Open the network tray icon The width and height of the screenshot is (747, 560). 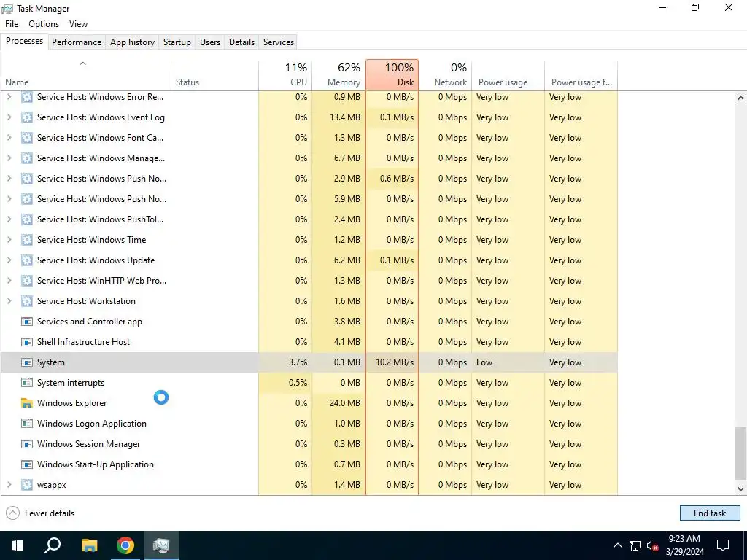pos(635,545)
